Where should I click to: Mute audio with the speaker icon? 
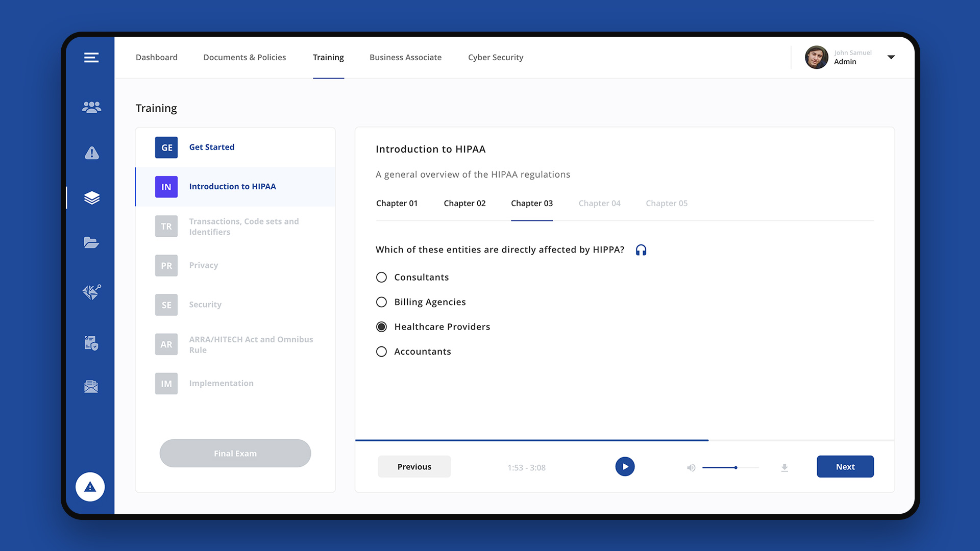[691, 468]
